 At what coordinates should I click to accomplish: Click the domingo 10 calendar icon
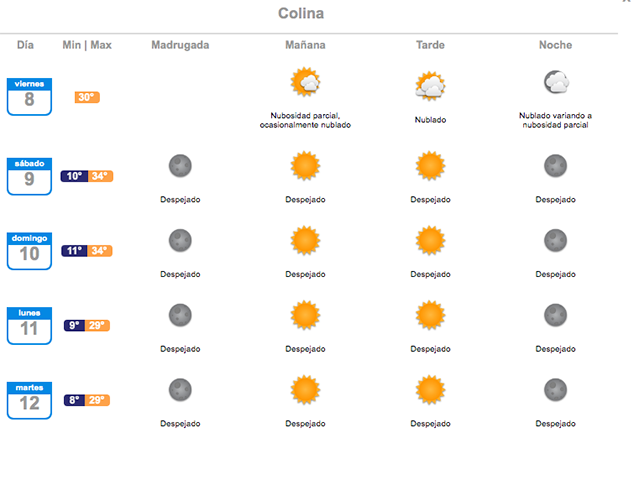click(29, 251)
